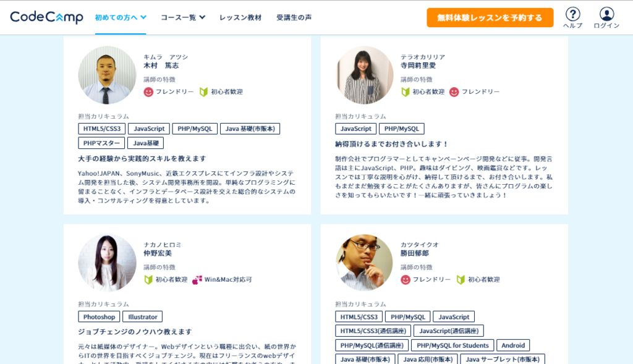The image size is (633, 364).
Task: Click the beginner-welcome leaf icon on 仲野宏美's card
Action: 148,280
